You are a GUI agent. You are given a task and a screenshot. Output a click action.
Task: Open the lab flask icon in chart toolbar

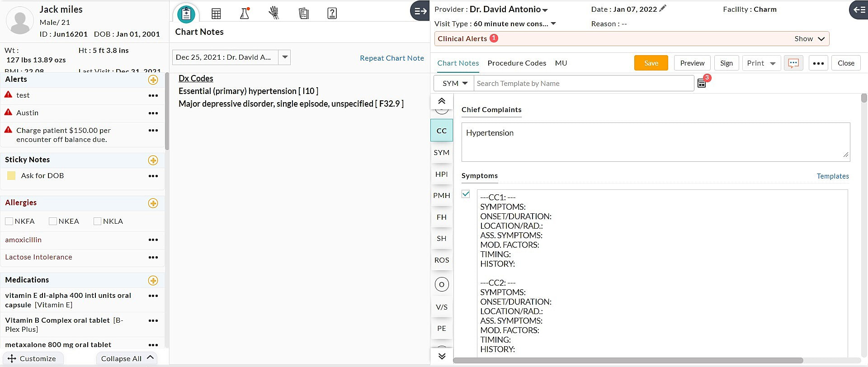tap(245, 14)
